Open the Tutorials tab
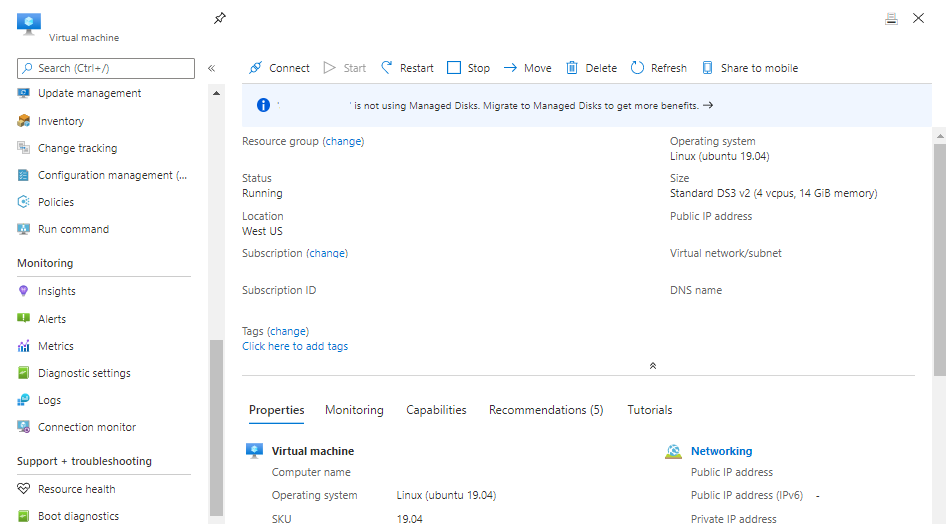This screenshot has width=946, height=531. [x=650, y=410]
